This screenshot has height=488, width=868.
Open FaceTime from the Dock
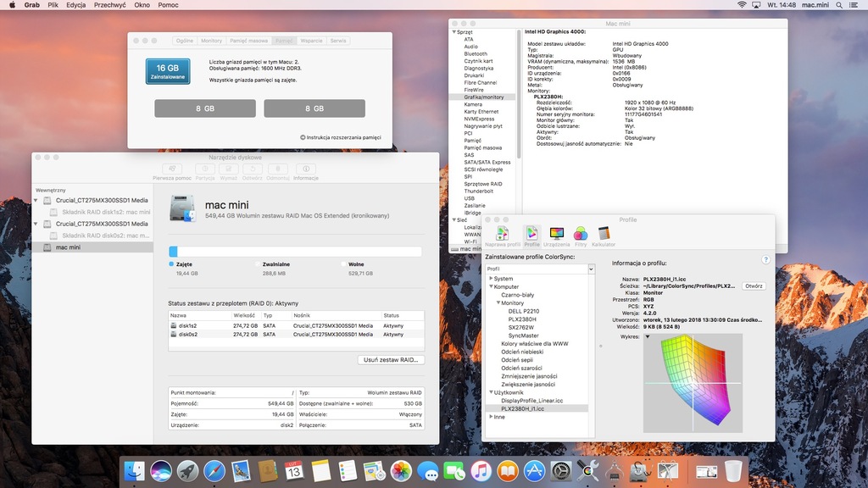coord(454,471)
